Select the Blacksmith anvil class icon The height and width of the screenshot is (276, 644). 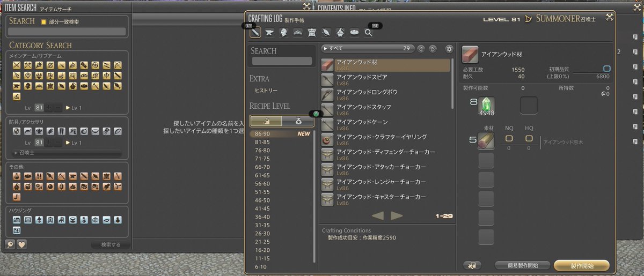(269, 32)
